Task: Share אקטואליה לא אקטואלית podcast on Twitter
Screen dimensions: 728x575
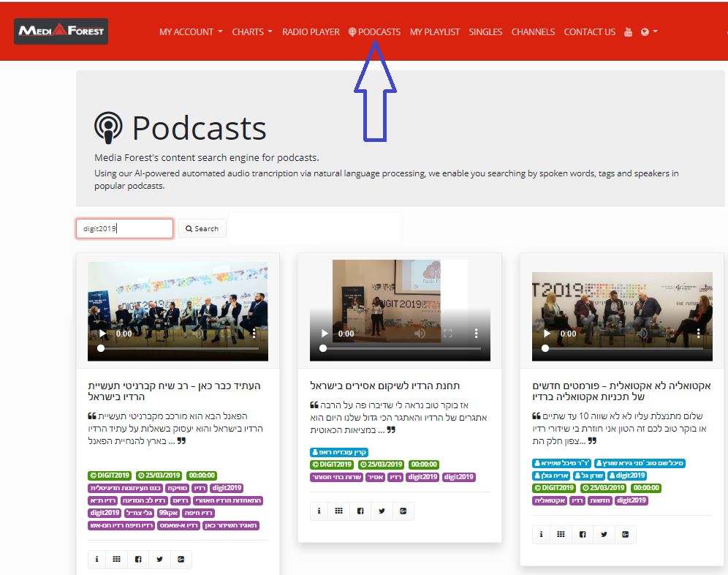Action: click(x=604, y=535)
